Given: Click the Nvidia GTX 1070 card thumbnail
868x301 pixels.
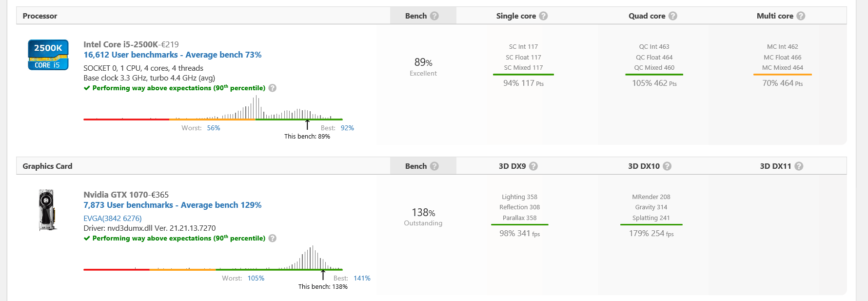Looking at the screenshot, I should pos(47,210).
